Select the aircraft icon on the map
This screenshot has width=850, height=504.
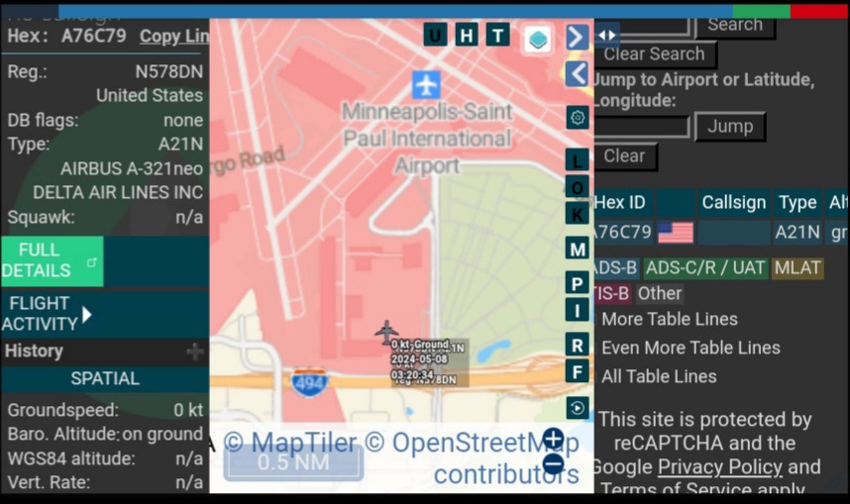coord(386,332)
